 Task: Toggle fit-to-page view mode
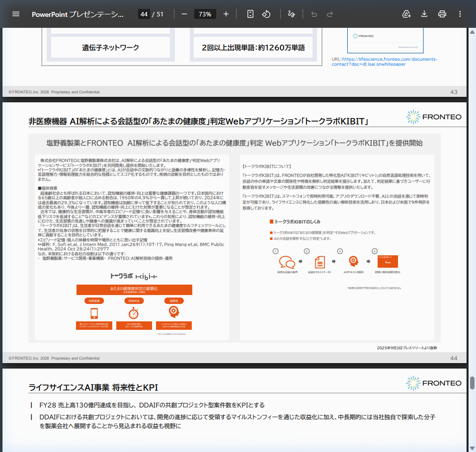click(x=249, y=14)
